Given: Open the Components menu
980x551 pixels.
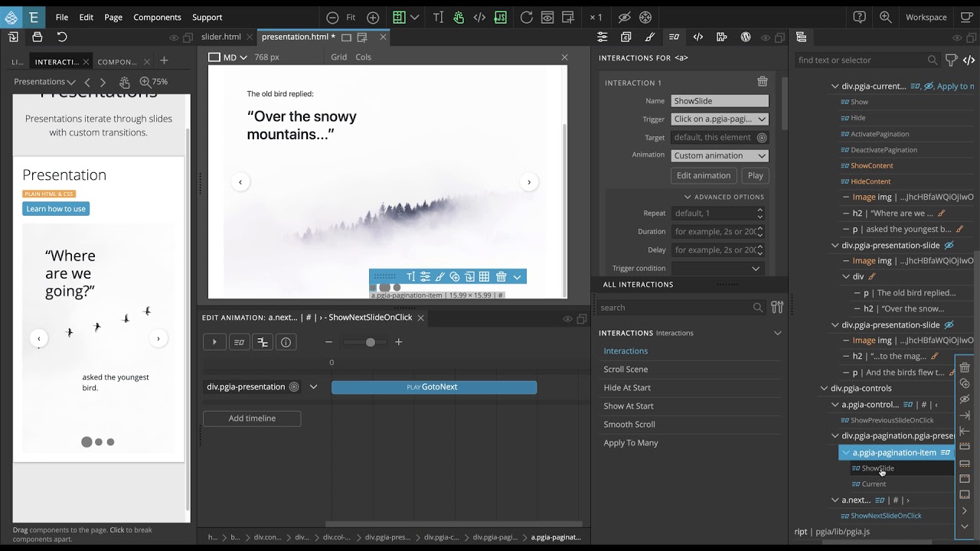Looking at the screenshot, I should 157,17.
